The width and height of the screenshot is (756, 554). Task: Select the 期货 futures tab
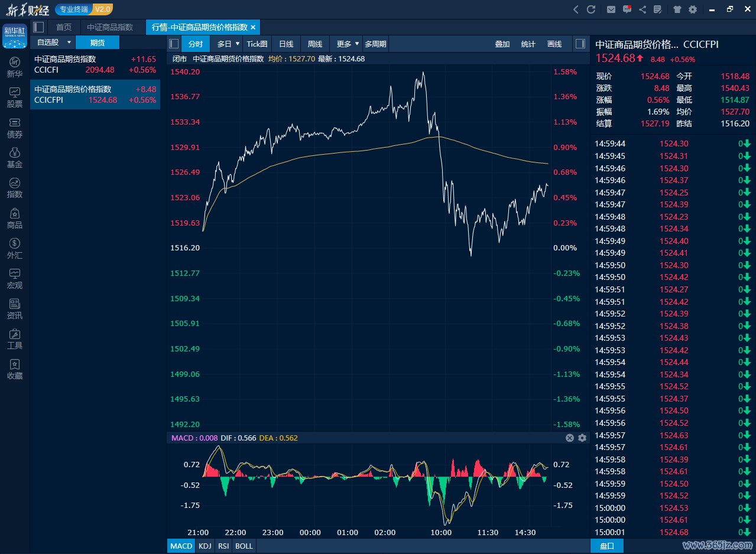pos(98,43)
